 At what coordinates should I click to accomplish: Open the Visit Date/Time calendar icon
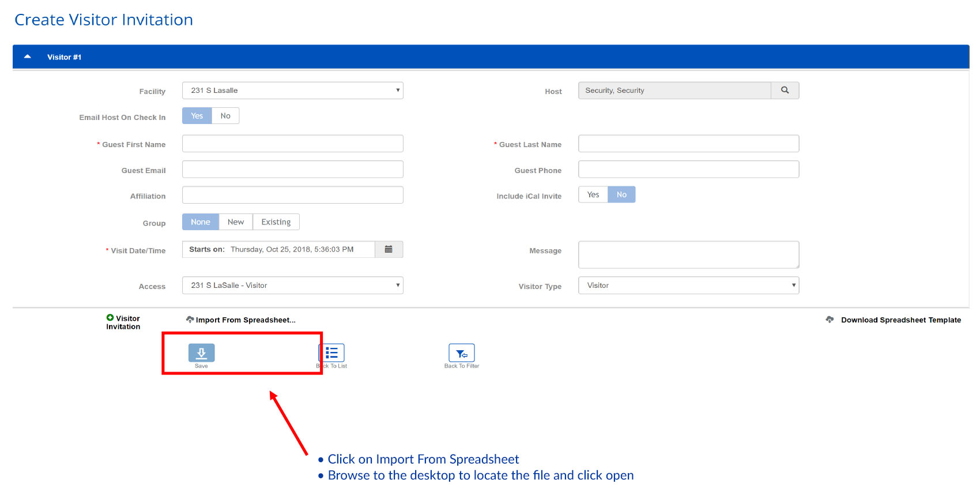[x=389, y=249]
